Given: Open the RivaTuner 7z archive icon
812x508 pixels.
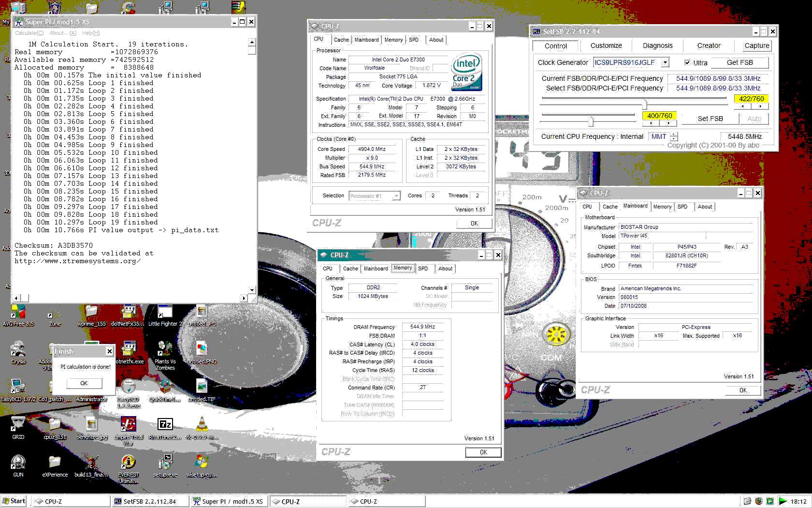Looking at the screenshot, I should click(165, 429).
